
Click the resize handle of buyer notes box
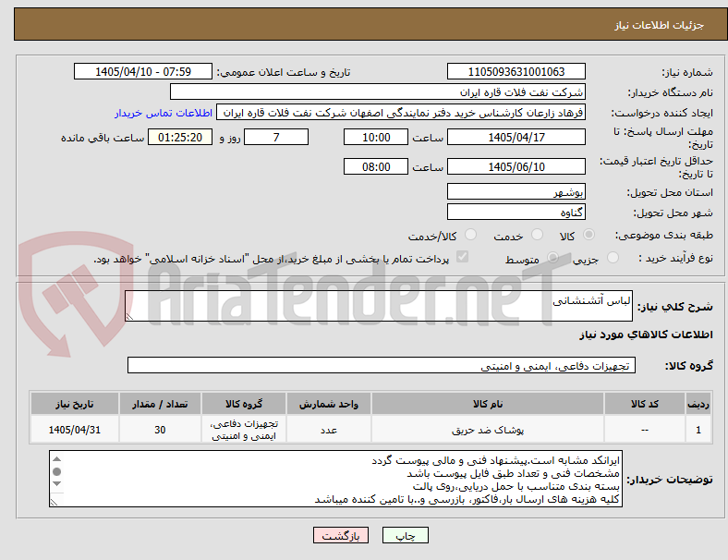pos(54,502)
